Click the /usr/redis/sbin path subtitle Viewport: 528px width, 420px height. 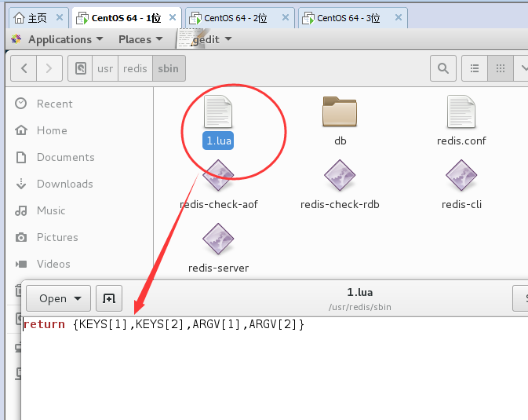coord(359,307)
